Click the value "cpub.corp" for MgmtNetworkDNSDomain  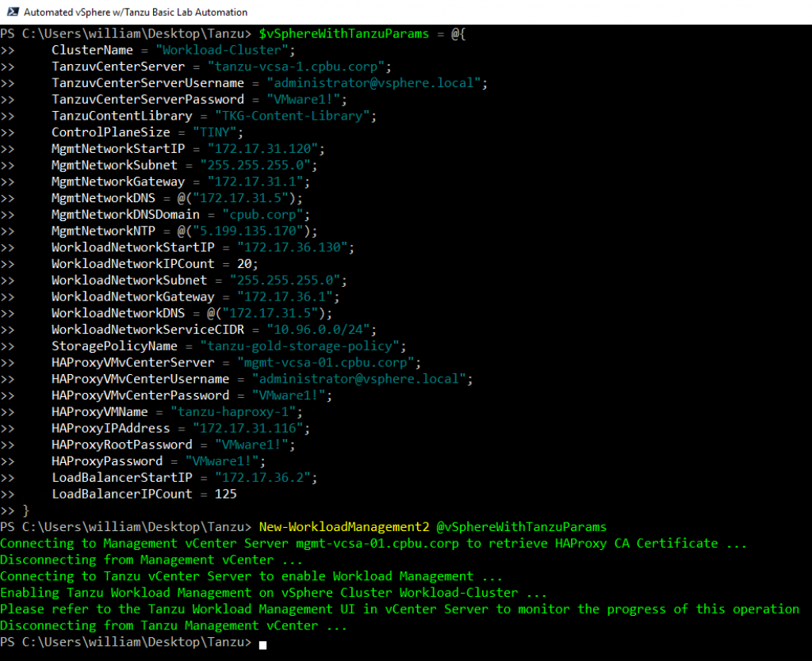point(262,215)
